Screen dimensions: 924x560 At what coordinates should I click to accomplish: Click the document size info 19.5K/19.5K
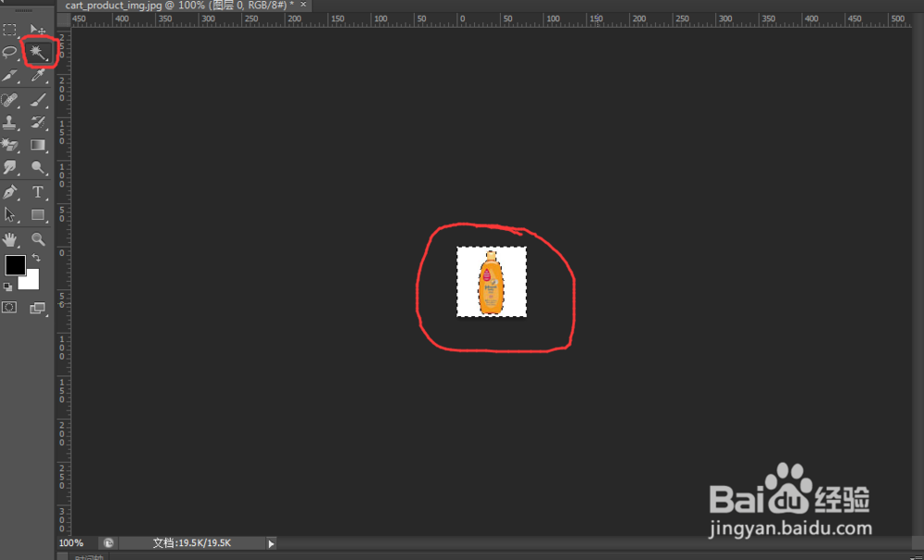pos(192,543)
